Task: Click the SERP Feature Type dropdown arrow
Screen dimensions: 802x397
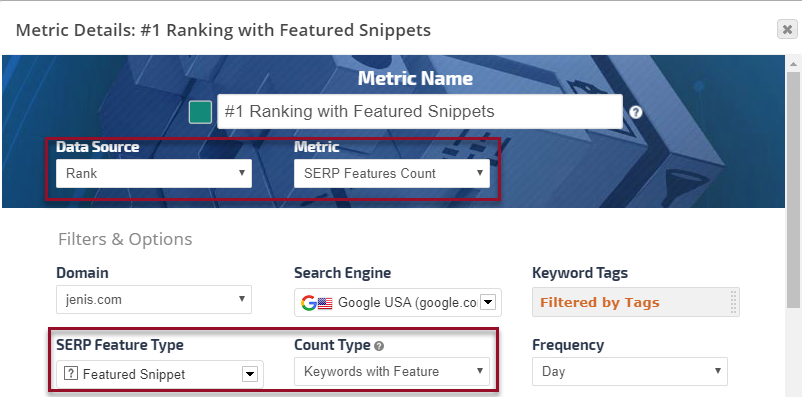Action: (x=250, y=374)
